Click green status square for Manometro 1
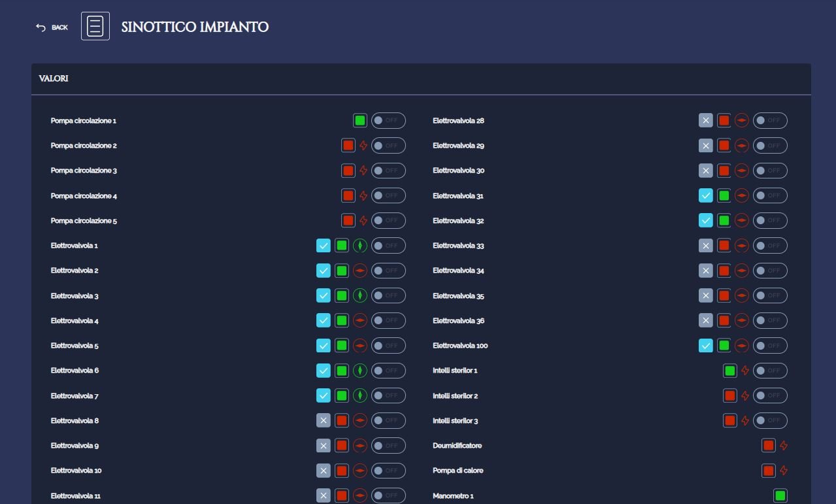This screenshot has width=836, height=504. (780, 496)
